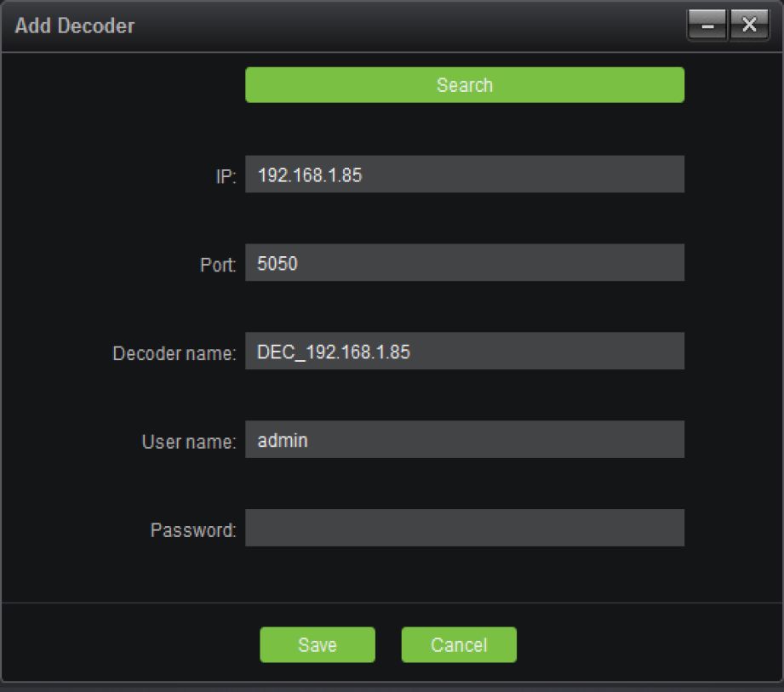The height and width of the screenshot is (692, 784).
Task: Minimize the Add Decoder dialog
Action: click(x=707, y=26)
